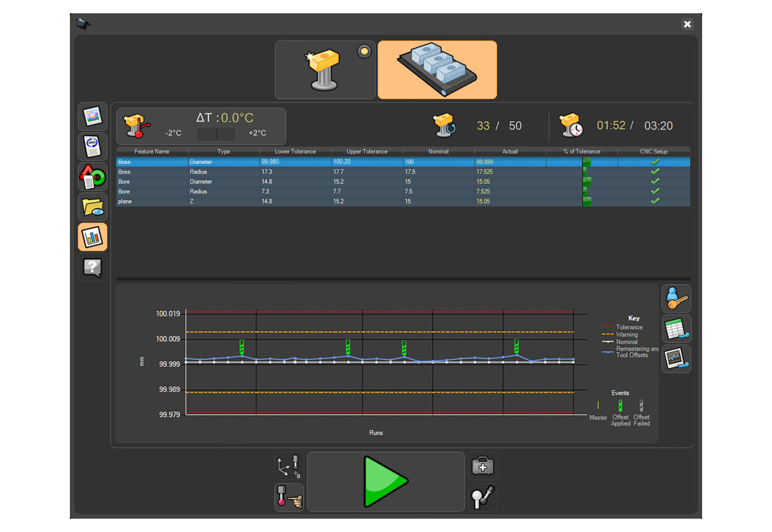Click the Type column header
The image size is (772, 532).
coord(224,152)
